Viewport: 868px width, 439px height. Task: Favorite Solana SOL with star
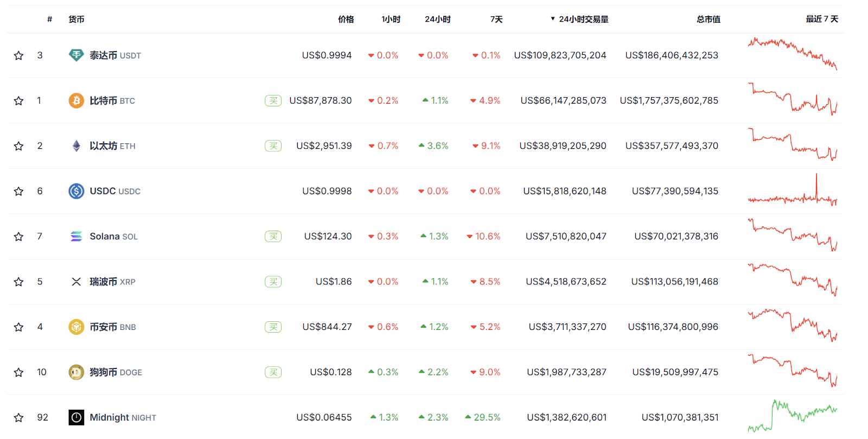point(18,237)
